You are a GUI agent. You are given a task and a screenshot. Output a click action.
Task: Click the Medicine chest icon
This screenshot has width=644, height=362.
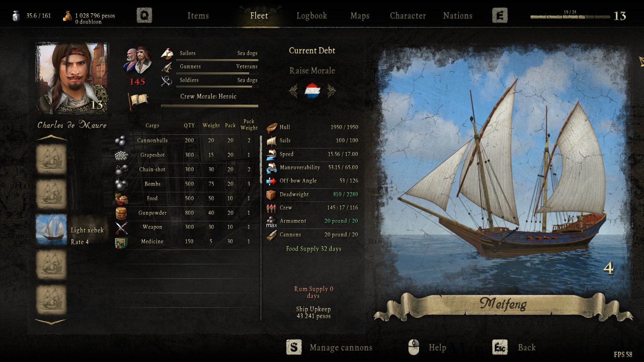click(121, 242)
